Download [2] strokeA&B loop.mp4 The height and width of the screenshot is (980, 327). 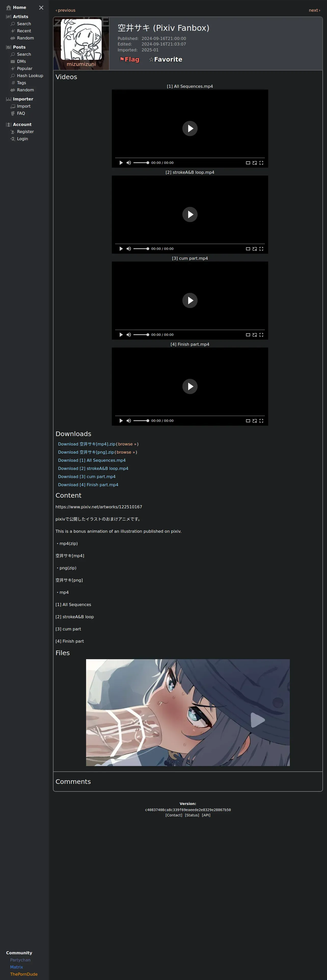pyautogui.click(x=93, y=468)
